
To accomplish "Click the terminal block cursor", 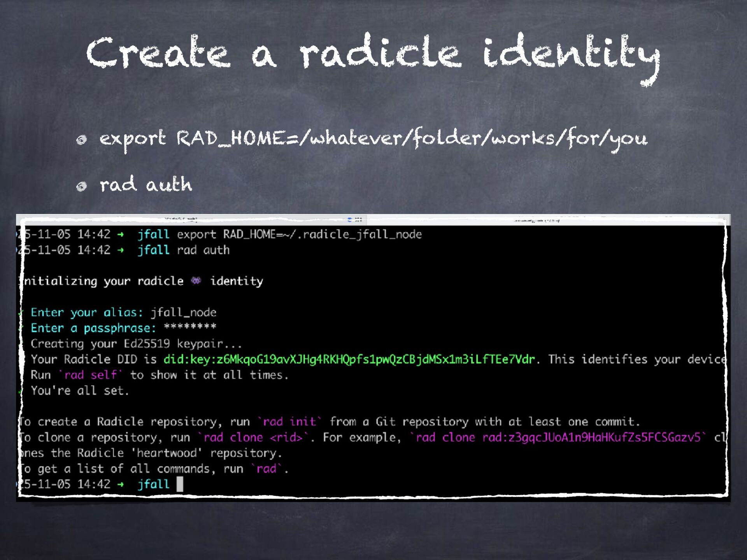I will pyautogui.click(x=180, y=485).
